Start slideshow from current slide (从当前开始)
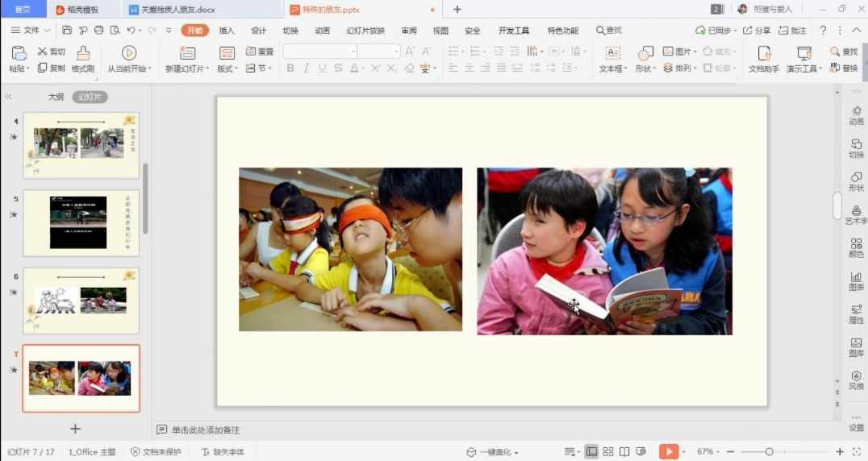 pyautogui.click(x=128, y=54)
